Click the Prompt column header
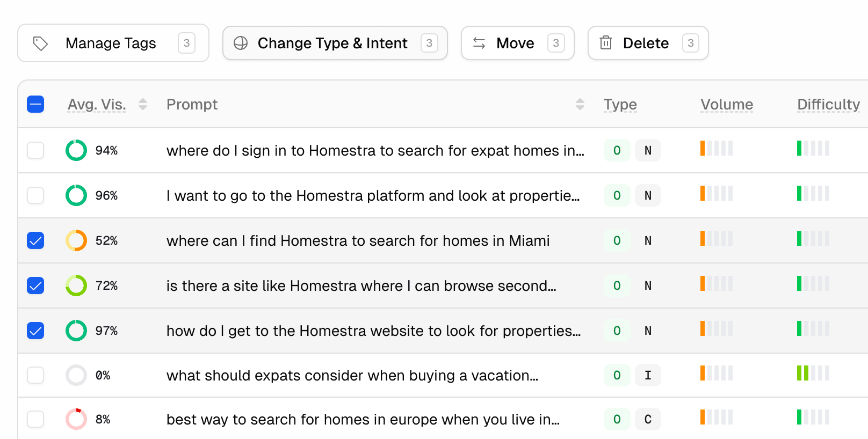Screen dimensions: 868x439 [192, 104]
